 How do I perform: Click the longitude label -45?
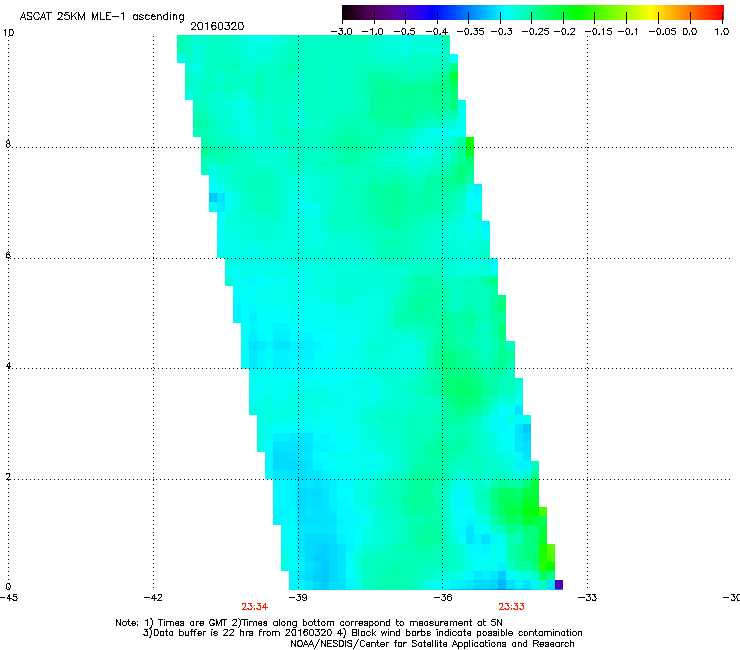pos(9,598)
